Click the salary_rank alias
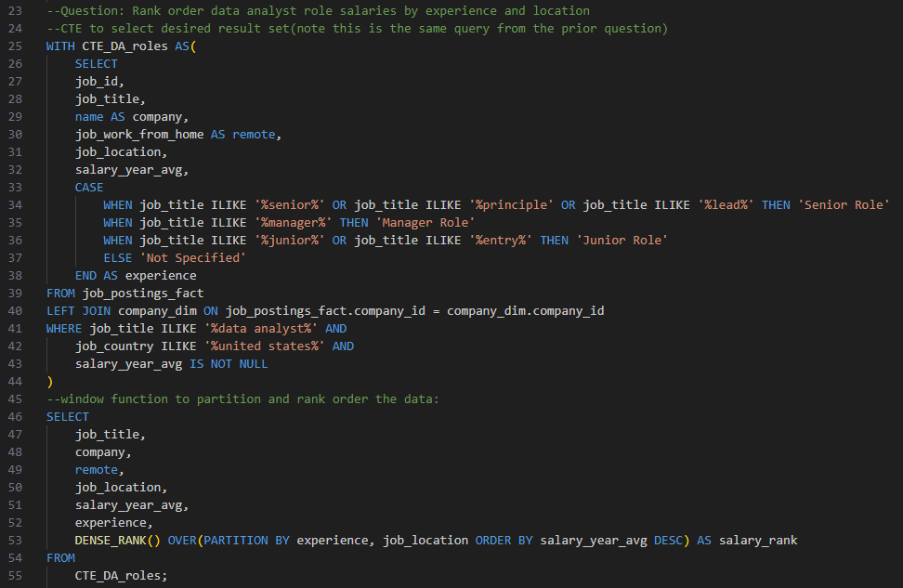Image resolution: width=903 pixels, height=588 pixels. coord(758,540)
